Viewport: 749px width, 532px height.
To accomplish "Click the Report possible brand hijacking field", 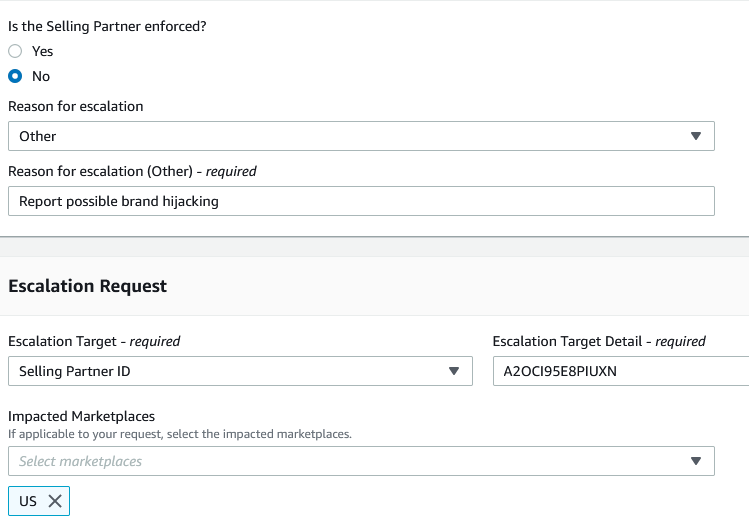I will click(360, 201).
